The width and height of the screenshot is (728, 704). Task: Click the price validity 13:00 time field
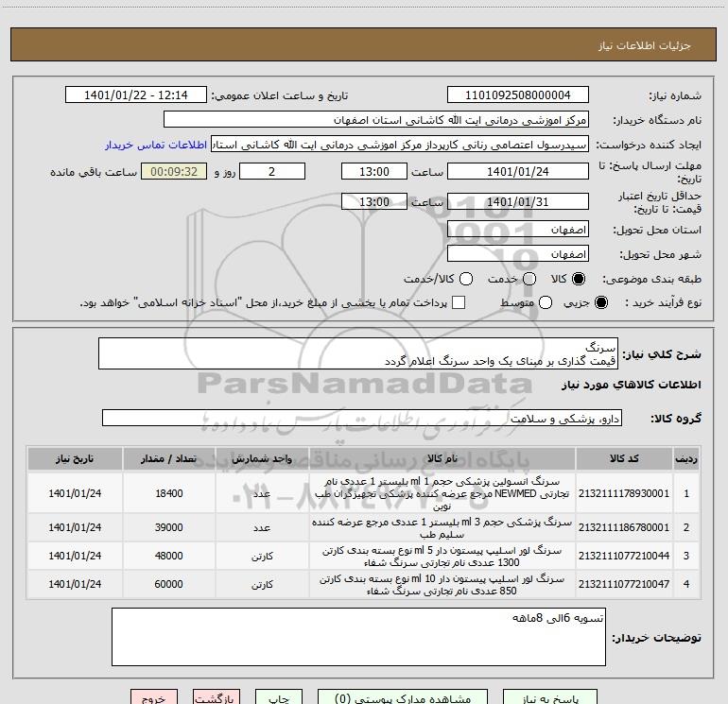coord(374,201)
